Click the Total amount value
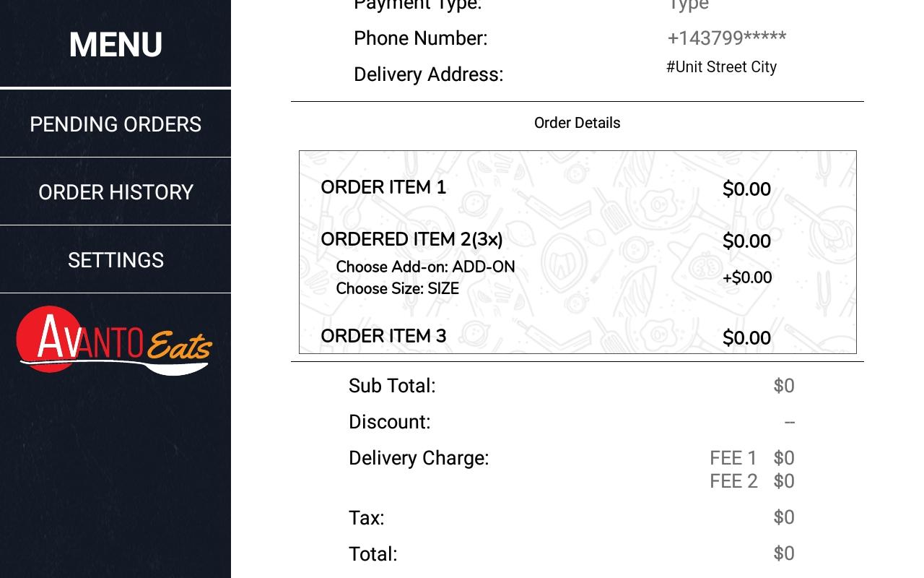This screenshot has height=578, width=924. pyautogui.click(x=783, y=553)
